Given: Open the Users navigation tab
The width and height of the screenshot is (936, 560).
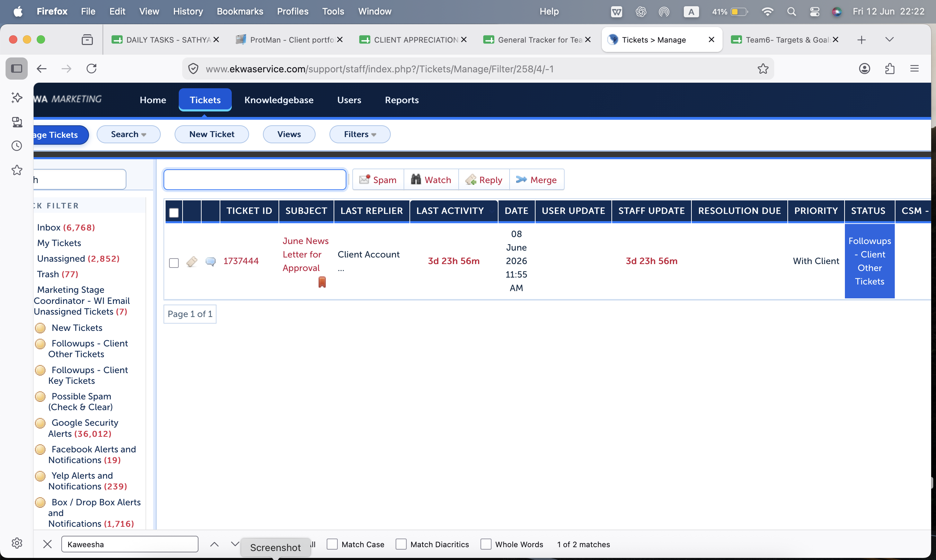Looking at the screenshot, I should pos(349,100).
